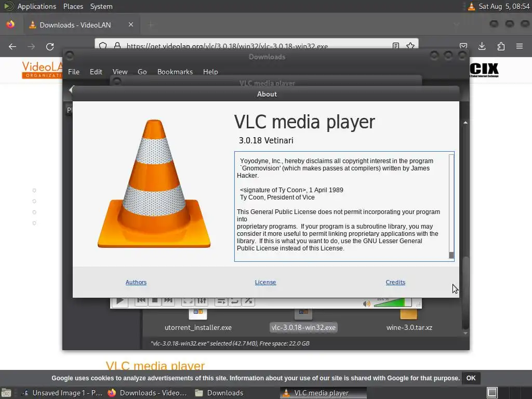Open Help menu in Downloads window
The width and height of the screenshot is (532, 399).
(210, 72)
